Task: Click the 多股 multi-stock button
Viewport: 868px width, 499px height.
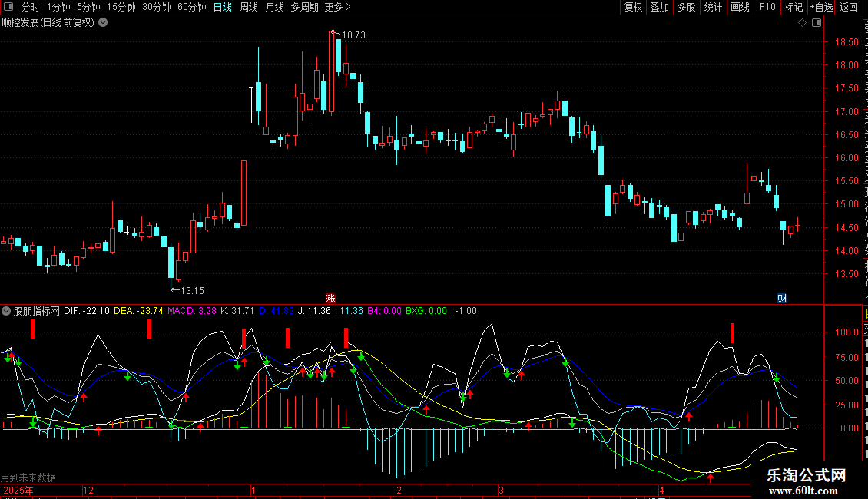Action: click(686, 7)
